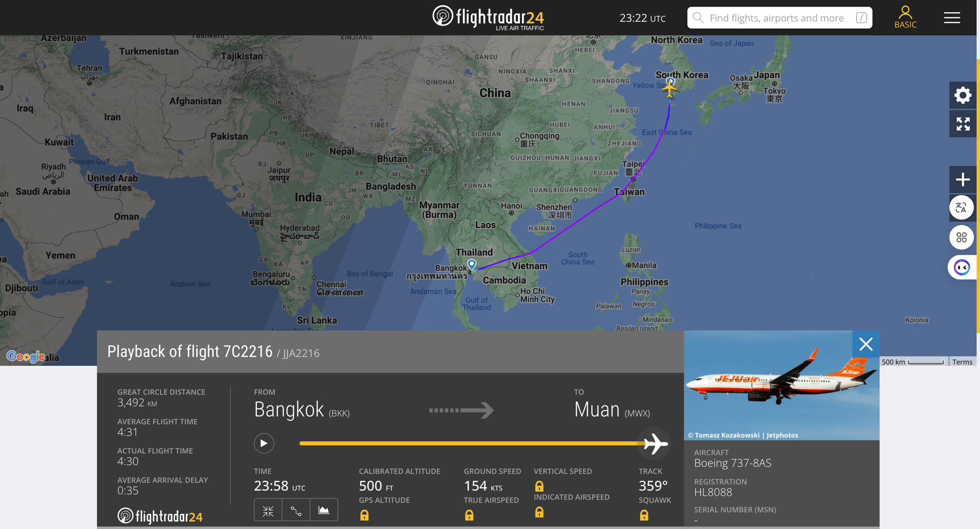The image size is (980, 529).
Task: Zoom in with plus button
Action: 962,180
